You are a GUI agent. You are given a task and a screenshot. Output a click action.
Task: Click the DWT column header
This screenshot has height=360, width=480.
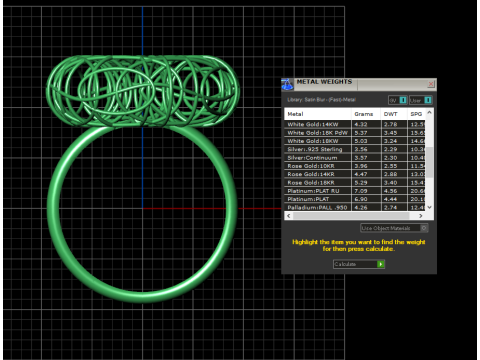coord(394,114)
